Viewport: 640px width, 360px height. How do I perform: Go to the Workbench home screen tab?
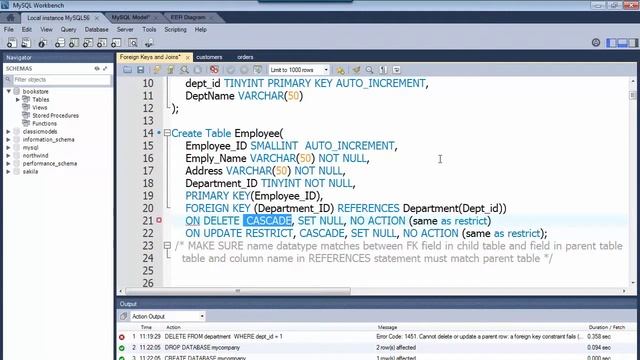coord(11,18)
